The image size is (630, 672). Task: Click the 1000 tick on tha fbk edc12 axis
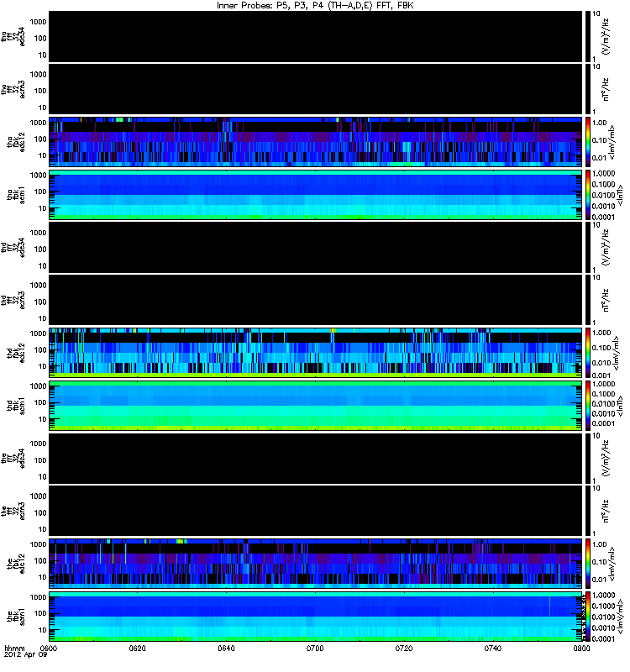[x=38, y=123]
